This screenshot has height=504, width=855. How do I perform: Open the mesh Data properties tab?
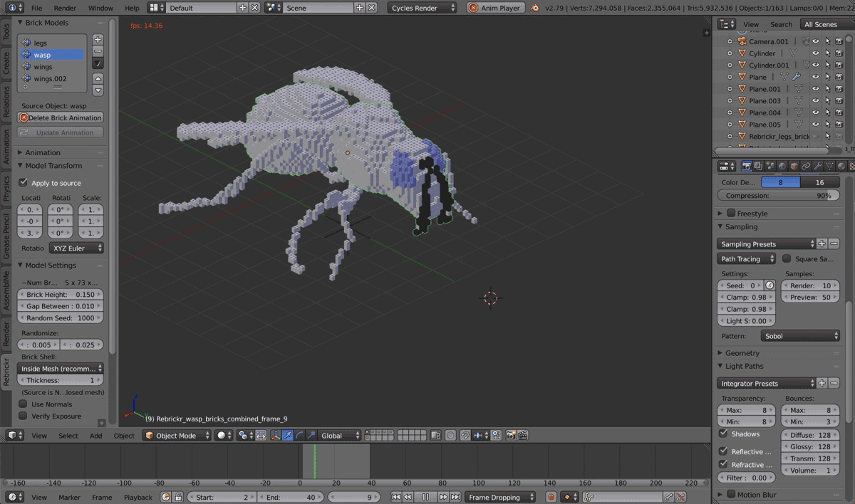(829, 166)
